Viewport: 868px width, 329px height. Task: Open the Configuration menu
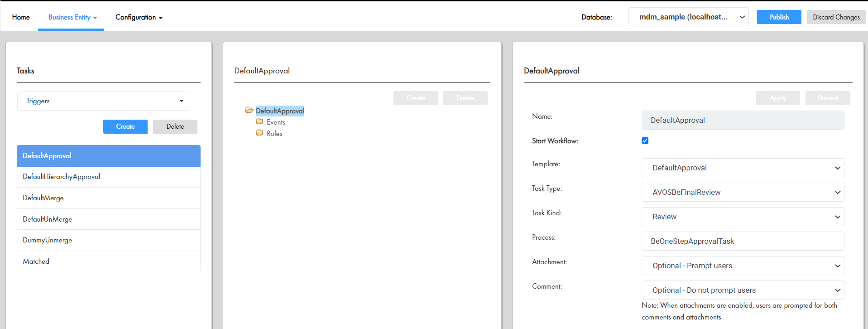pyautogui.click(x=139, y=17)
